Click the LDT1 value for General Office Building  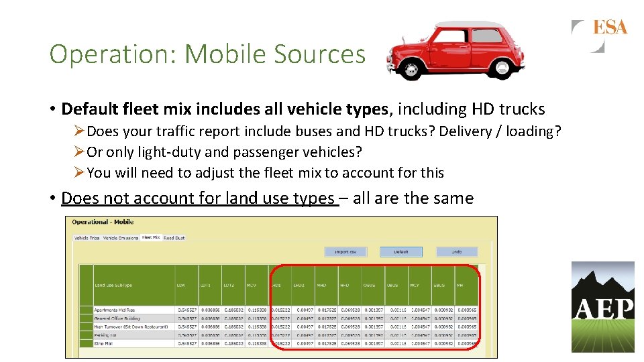[210, 318]
